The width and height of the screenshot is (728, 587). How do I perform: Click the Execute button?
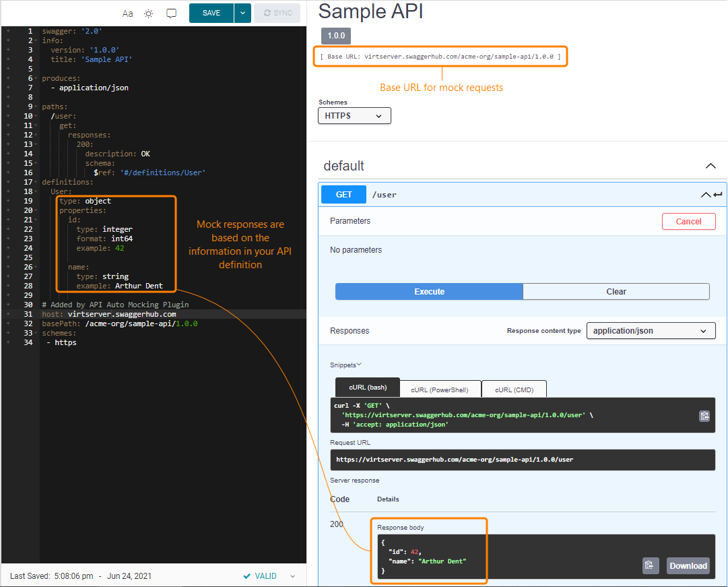tap(429, 292)
